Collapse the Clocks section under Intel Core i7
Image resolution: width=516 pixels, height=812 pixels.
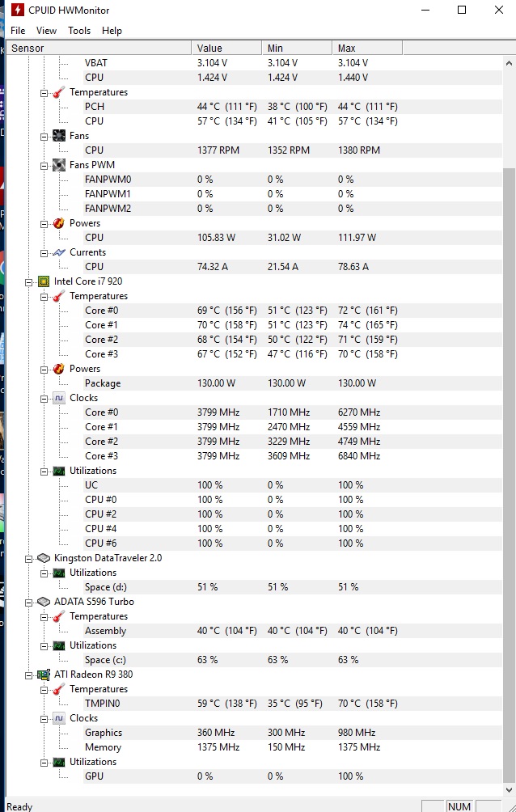(x=44, y=398)
